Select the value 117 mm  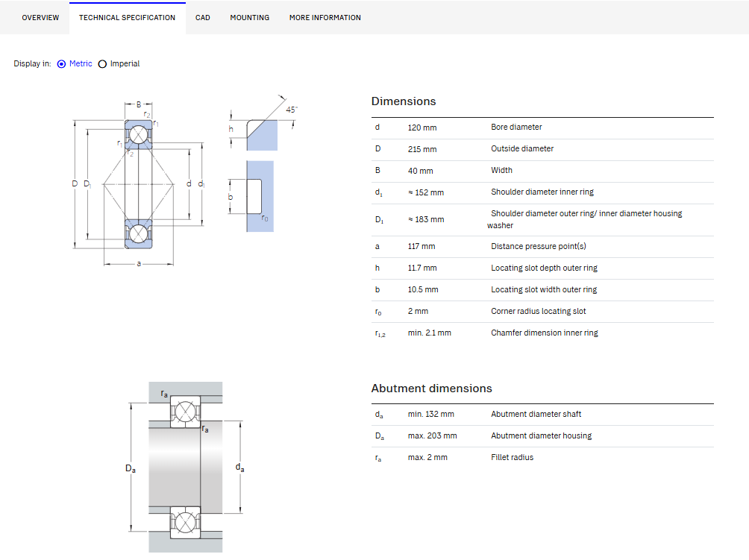(421, 246)
